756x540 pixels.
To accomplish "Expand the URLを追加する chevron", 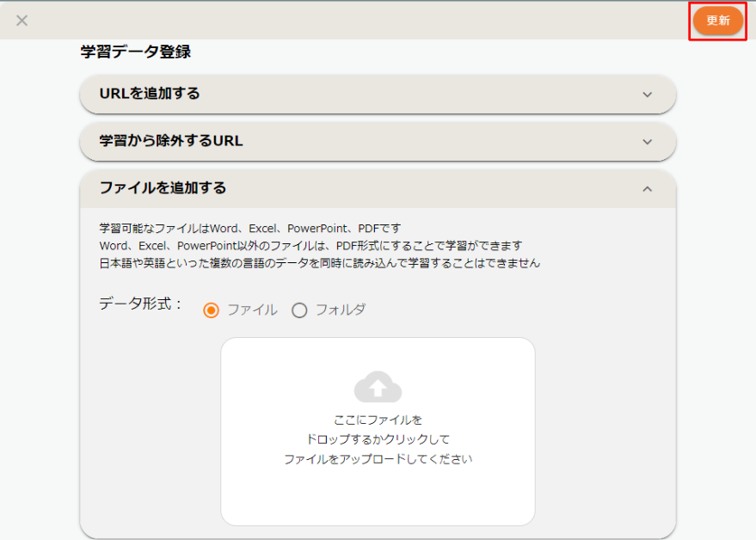I will point(648,95).
